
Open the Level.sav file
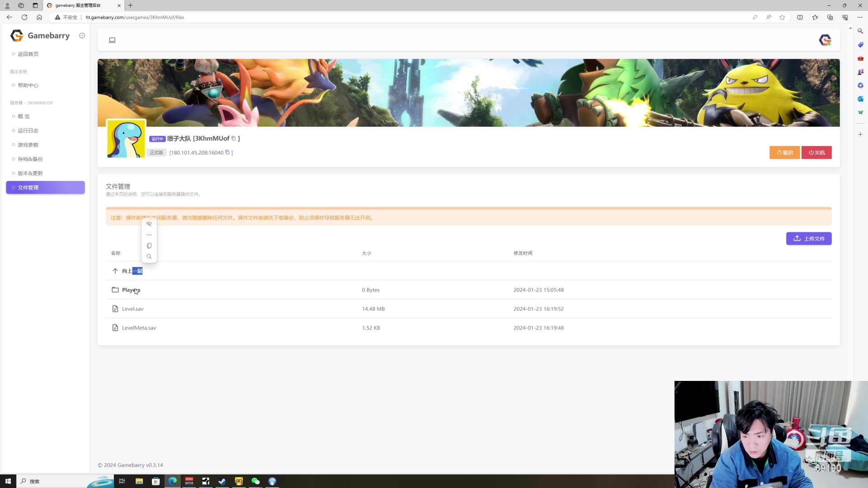132,309
